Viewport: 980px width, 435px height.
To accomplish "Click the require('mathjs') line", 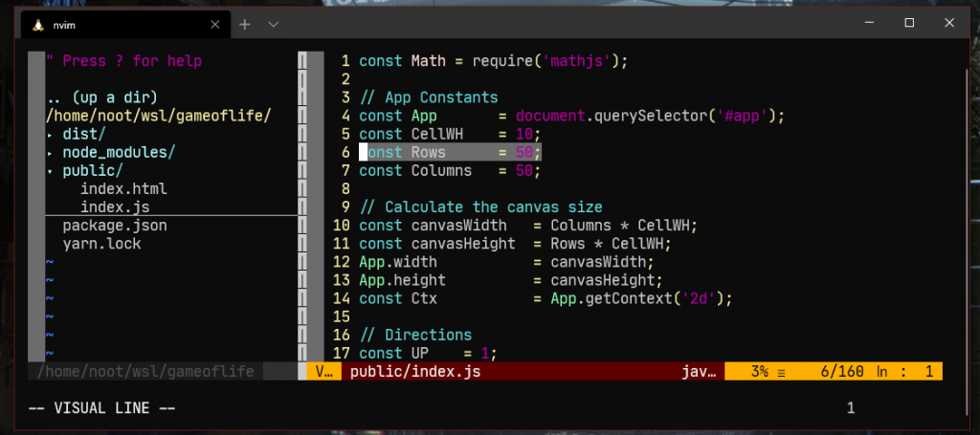I will click(493, 61).
